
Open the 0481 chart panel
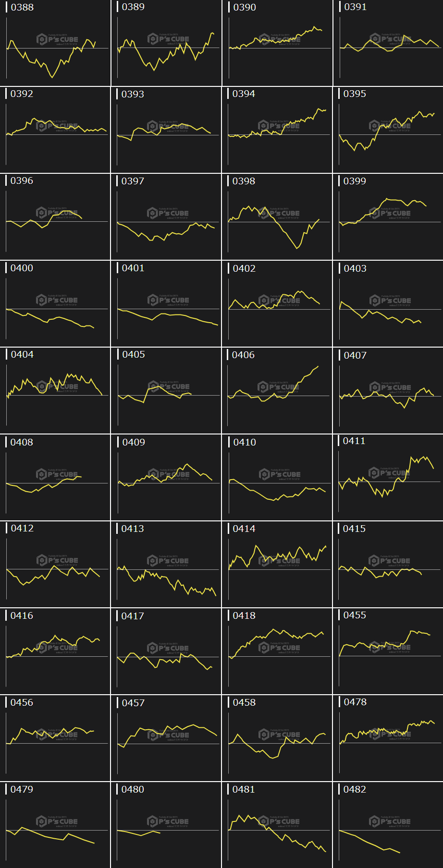click(x=277, y=825)
